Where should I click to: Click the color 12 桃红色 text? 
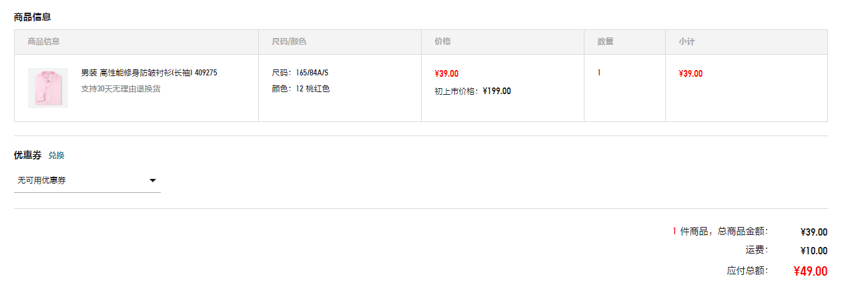301,89
